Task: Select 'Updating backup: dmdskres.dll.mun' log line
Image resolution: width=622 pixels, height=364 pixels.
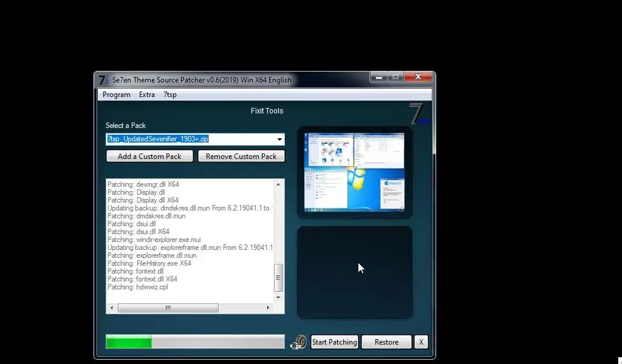Action: tap(190, 208)
